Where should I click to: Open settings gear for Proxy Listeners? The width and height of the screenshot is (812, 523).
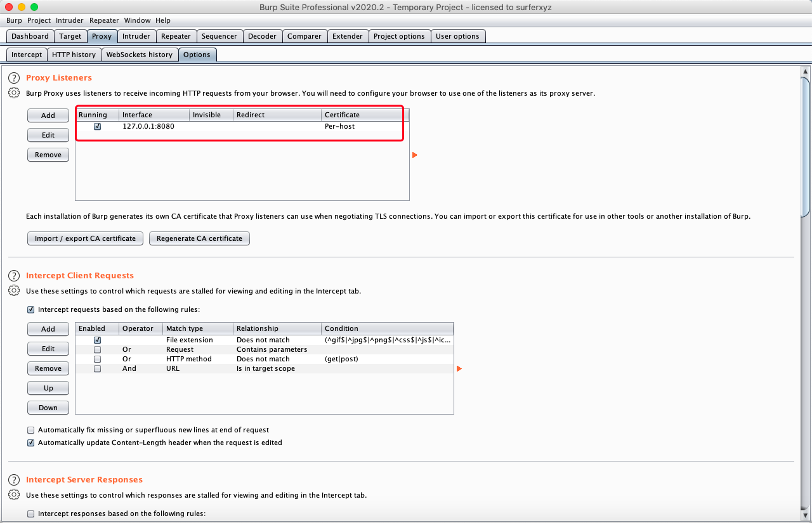tap(14, 93)
